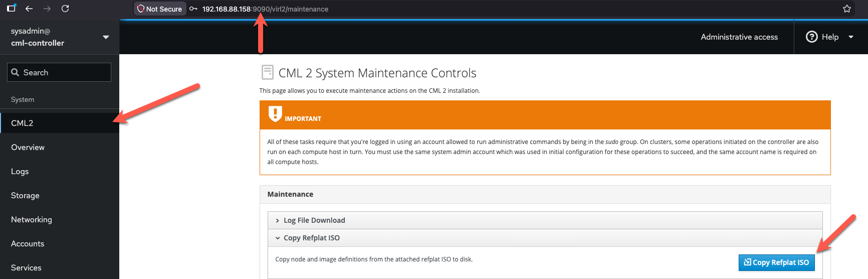Open Storage in the sidebar

60,195
